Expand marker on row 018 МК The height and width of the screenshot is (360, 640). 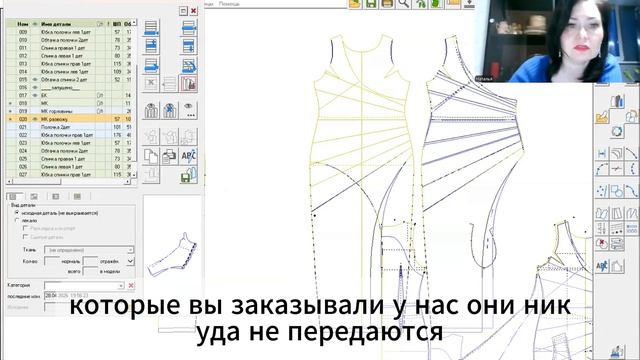click(x=10, y=103)
